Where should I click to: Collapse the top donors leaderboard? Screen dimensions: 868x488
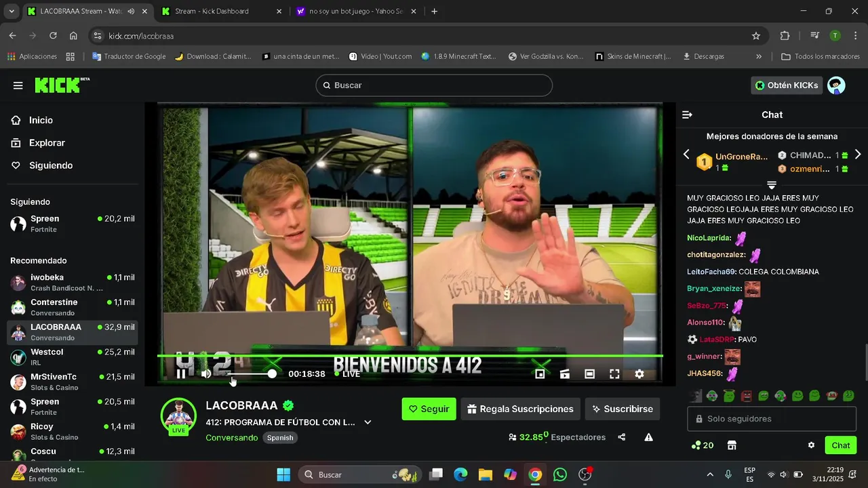pos(772,184)
